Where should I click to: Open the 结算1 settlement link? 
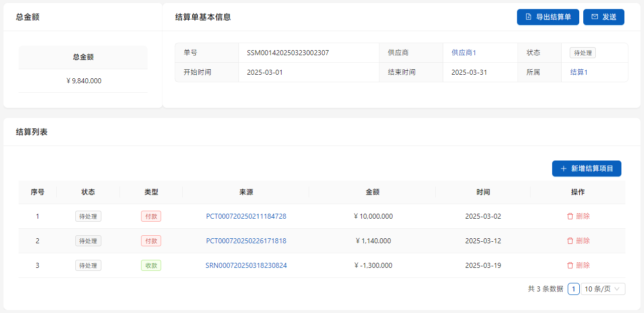coord(579,72)
